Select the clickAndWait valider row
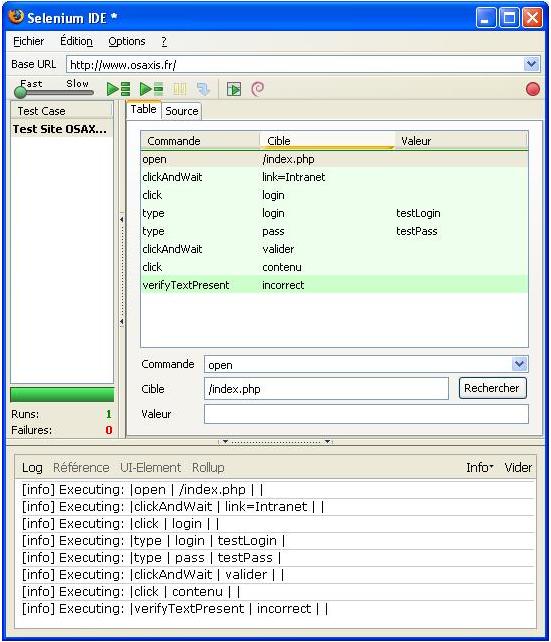551x642 pixels. point(334,249)
